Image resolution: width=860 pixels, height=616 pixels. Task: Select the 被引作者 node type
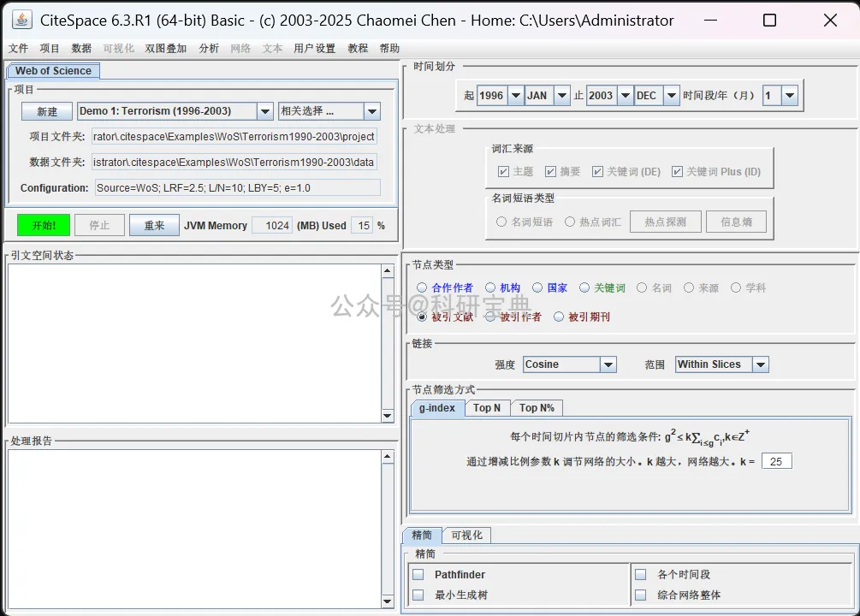(x=490, y=317)
